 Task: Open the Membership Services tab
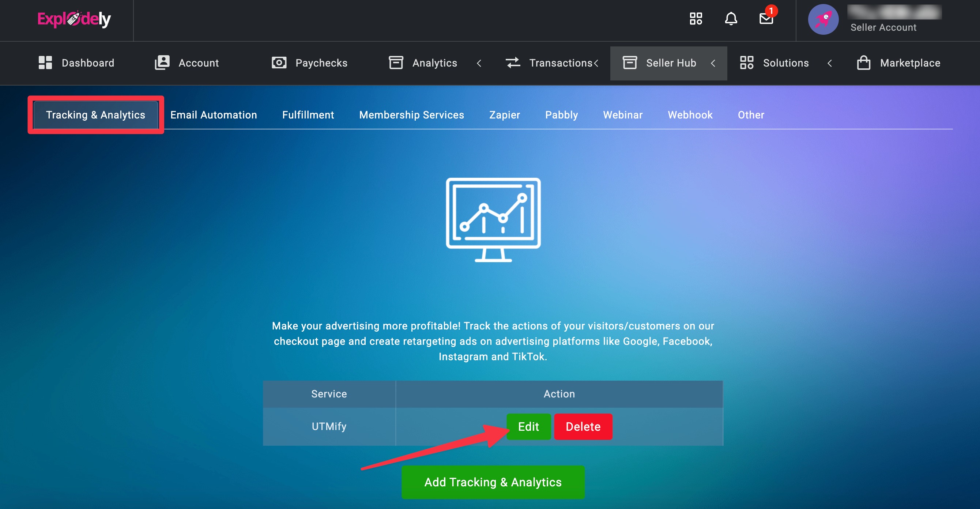411,115
